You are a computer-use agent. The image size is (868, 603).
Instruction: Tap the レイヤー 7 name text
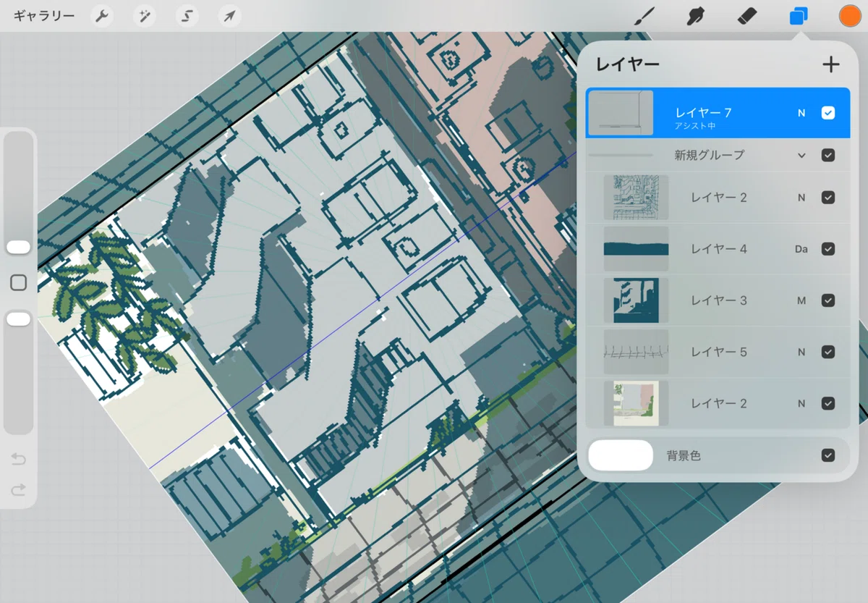point(703,113)
